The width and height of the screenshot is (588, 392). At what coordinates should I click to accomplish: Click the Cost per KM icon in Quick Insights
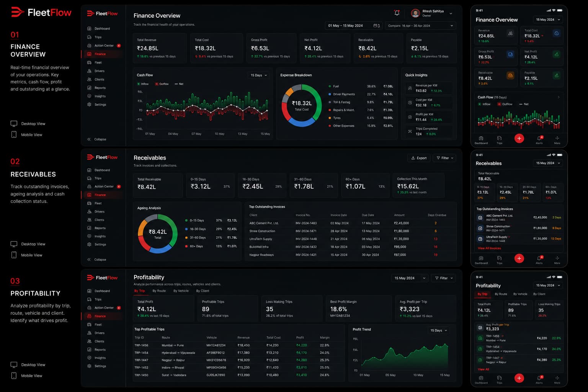tap(410, 103)
